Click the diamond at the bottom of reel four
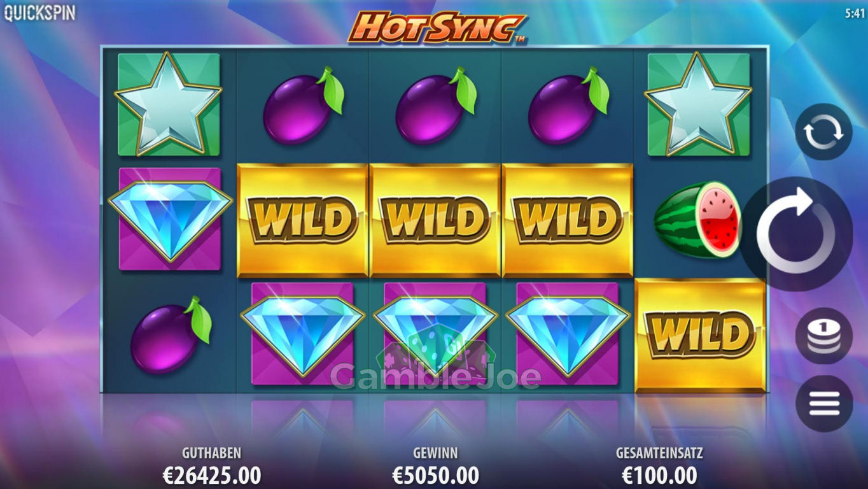This screenshot has width=868, height=489. pos(568,334)
